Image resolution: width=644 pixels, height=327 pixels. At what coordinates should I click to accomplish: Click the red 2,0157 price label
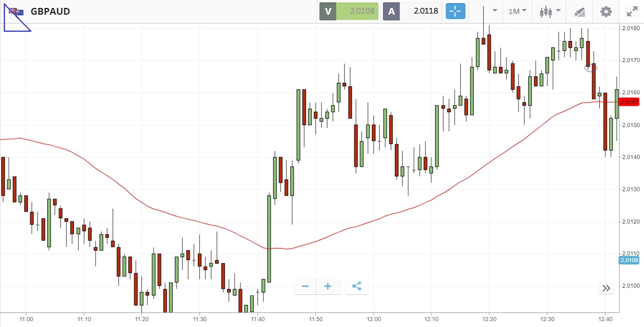tap(630, 102)
